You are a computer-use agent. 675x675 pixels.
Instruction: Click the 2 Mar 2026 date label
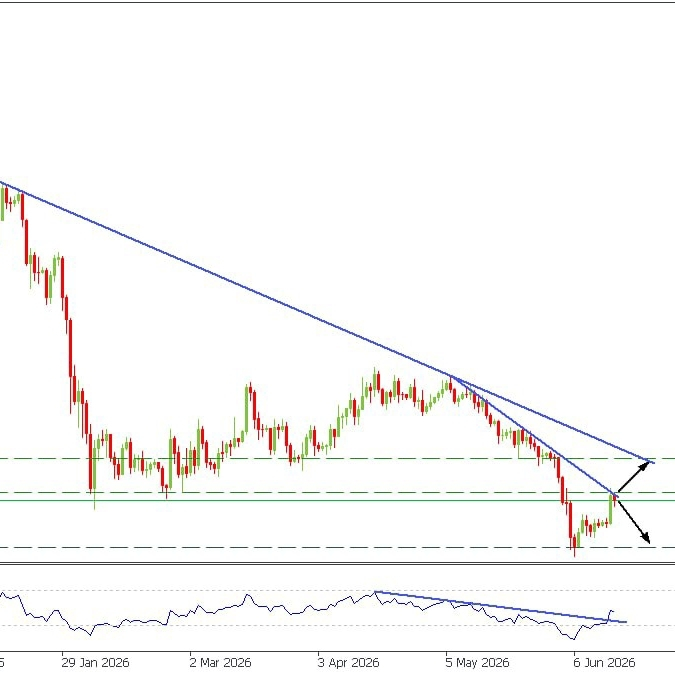220,662
